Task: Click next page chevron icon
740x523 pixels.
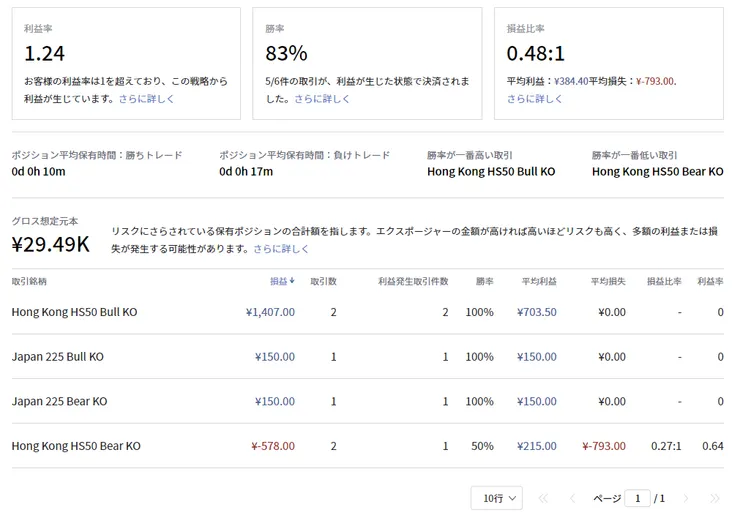Action: 685,498
